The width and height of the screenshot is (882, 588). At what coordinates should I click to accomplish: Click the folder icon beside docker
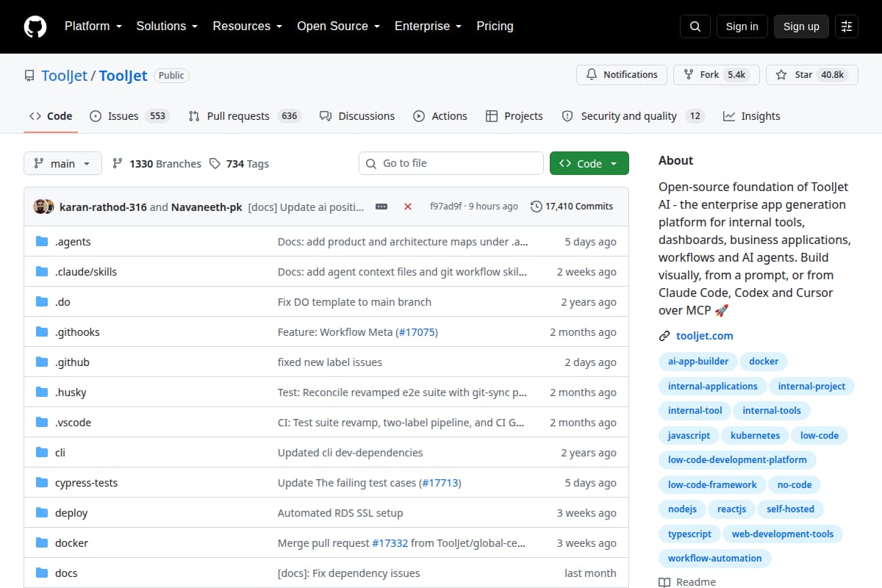(x=42, y=543)
